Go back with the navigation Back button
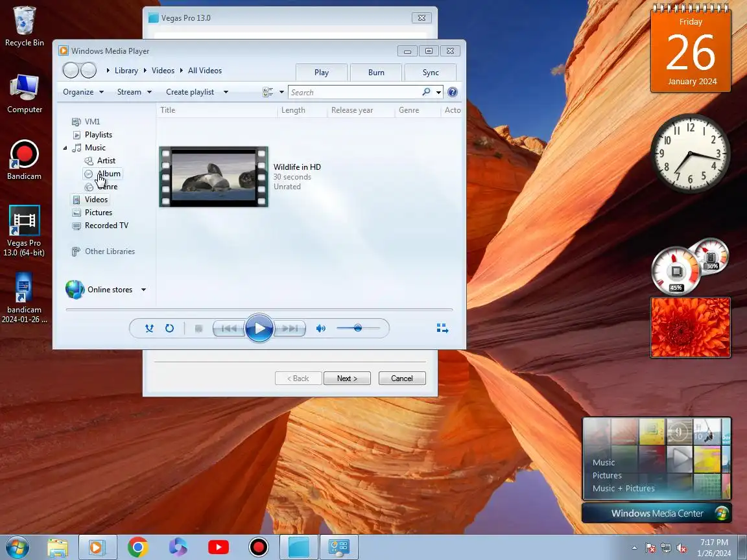 [71, 71]
